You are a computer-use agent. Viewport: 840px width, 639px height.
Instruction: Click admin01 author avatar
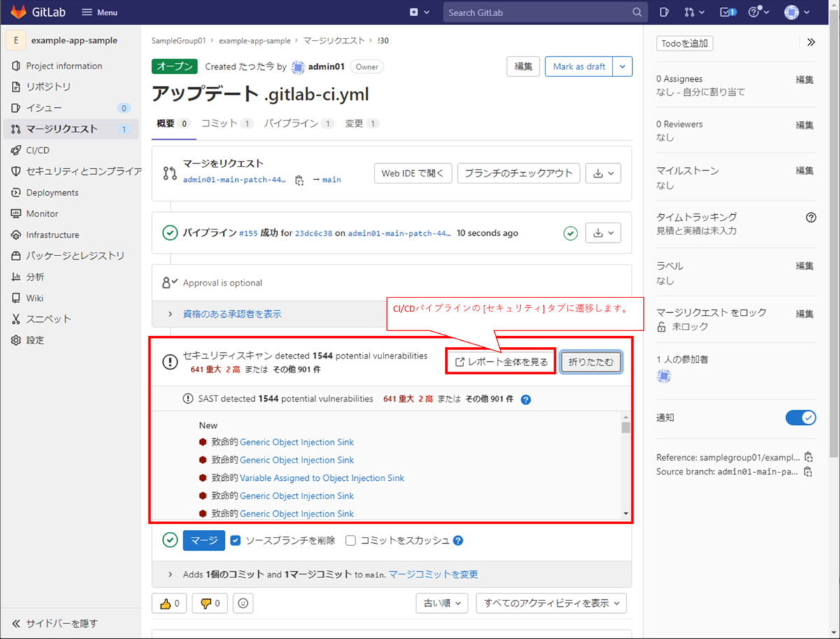click(x=298, y=67)
